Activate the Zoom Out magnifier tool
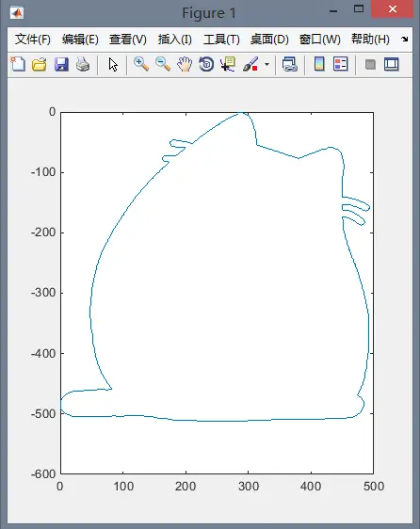 click(x=163, y=64)
